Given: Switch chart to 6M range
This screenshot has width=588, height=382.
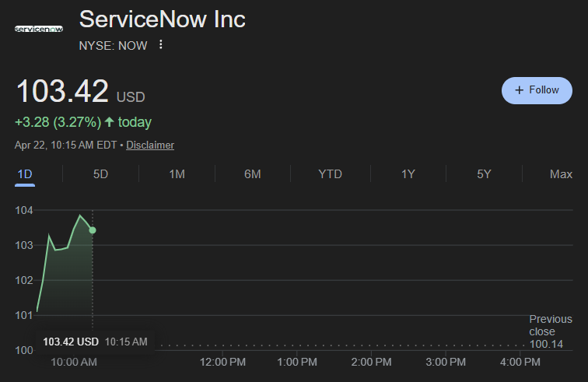Looking at the screenshot, I should [x=252, y=174].
